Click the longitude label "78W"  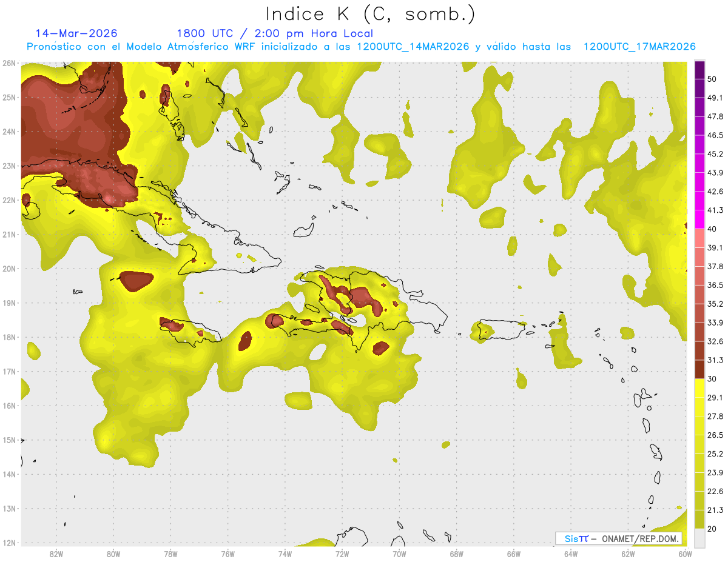170,554
